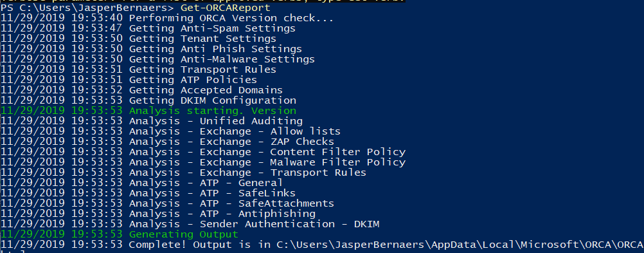The width and height of the screenshot is (644, 253).
Task: Select the 'Getting Anti-Malware Settings' line
Action: pos(157,59)
